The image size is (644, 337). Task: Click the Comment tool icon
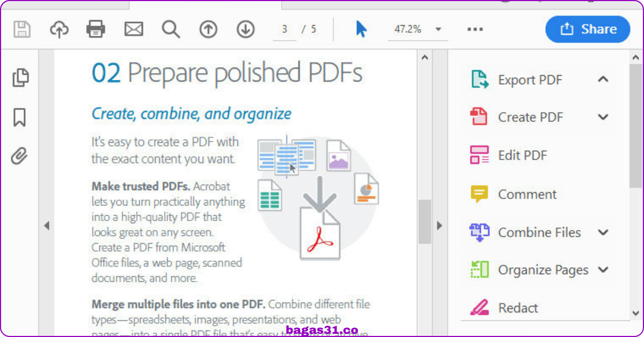coord(479,194)
